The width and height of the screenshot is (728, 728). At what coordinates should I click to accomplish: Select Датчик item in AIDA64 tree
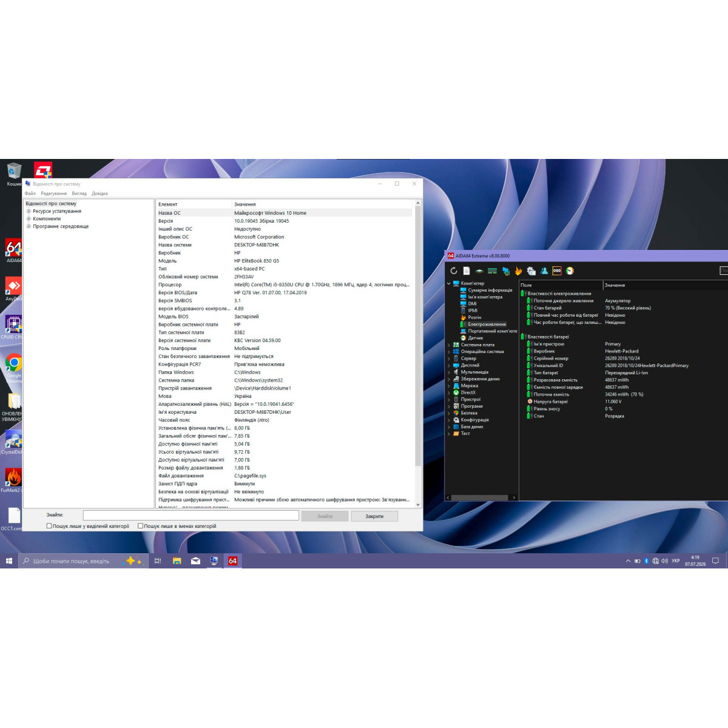click(x=475, y=338)
